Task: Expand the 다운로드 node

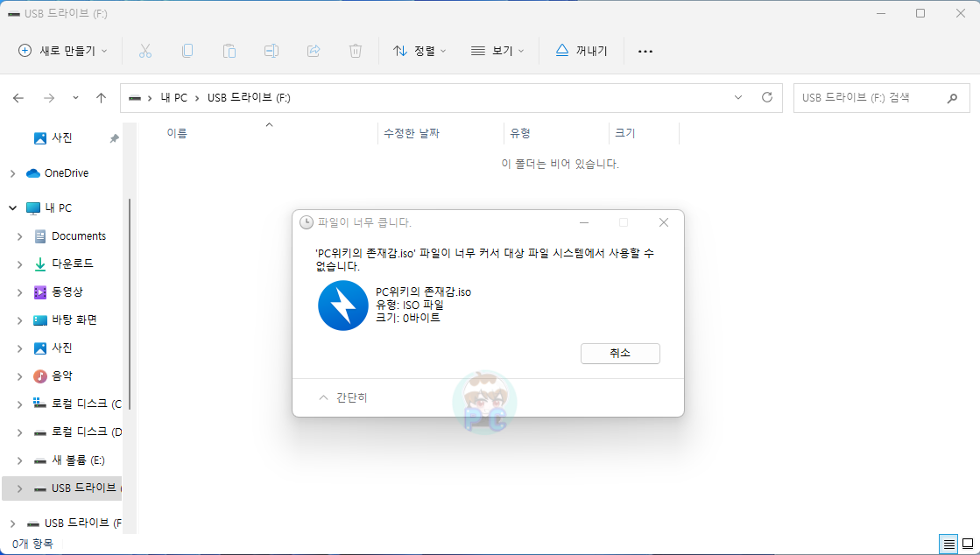Action: (x=20, y=265)
